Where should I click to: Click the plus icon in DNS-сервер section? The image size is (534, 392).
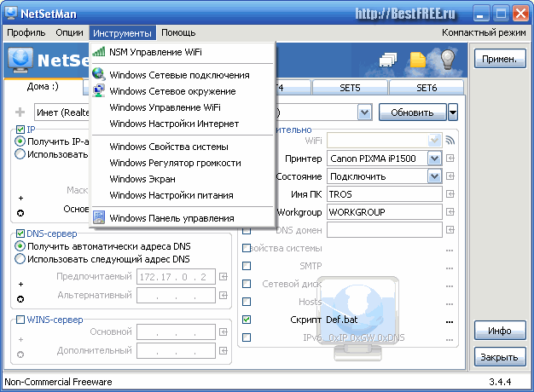coord(20,284)
